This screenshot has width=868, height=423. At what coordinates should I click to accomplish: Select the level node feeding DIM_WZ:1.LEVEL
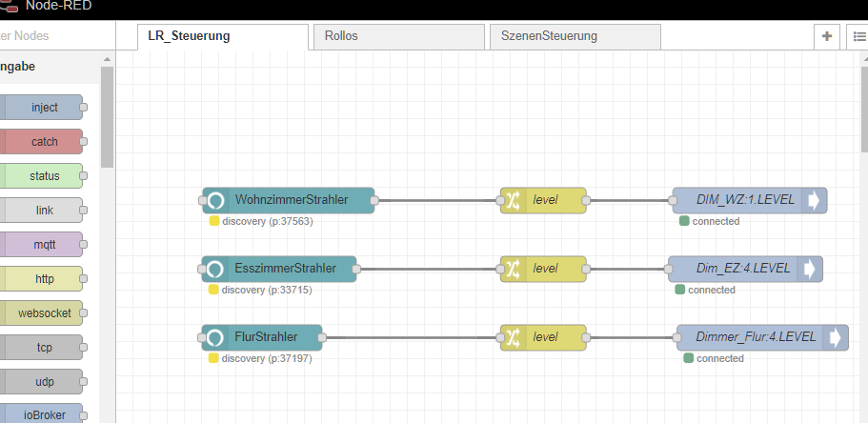click(543, 200)
